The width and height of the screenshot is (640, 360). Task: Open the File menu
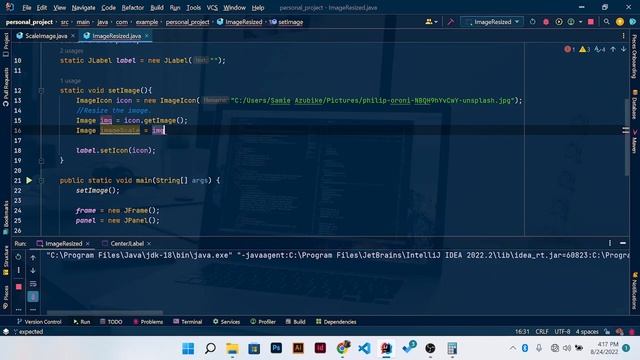27,8
